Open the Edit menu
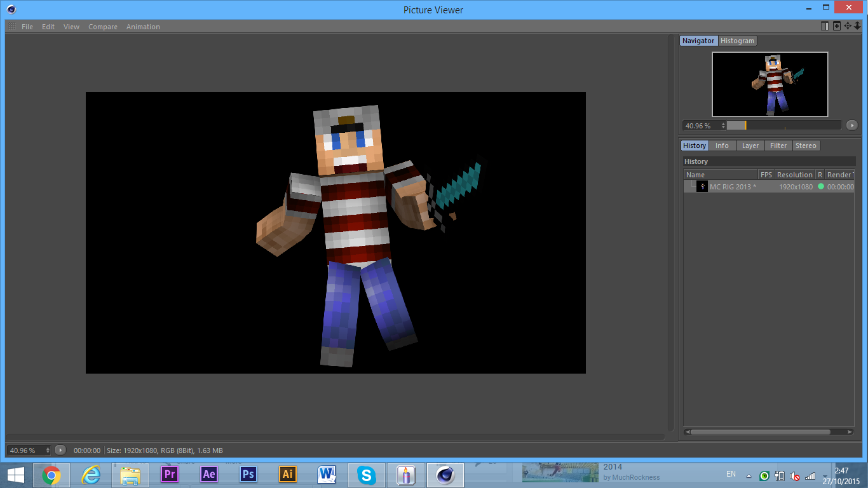 48,27
